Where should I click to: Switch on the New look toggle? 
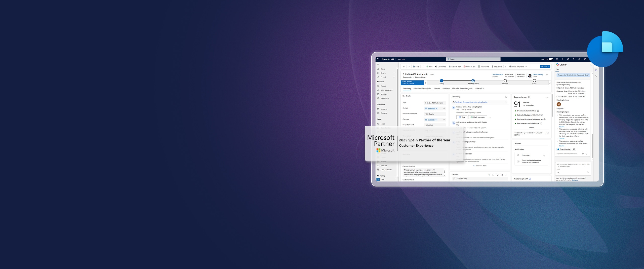550,59
